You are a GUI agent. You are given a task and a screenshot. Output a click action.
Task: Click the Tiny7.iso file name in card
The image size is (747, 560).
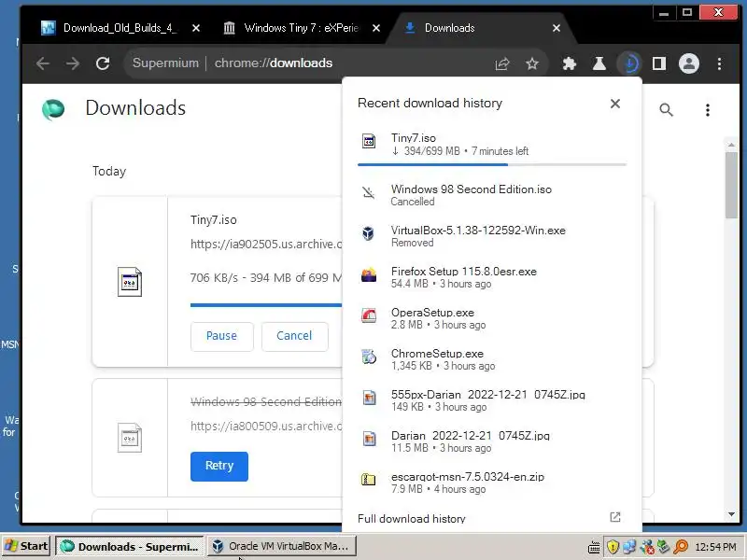214,220
